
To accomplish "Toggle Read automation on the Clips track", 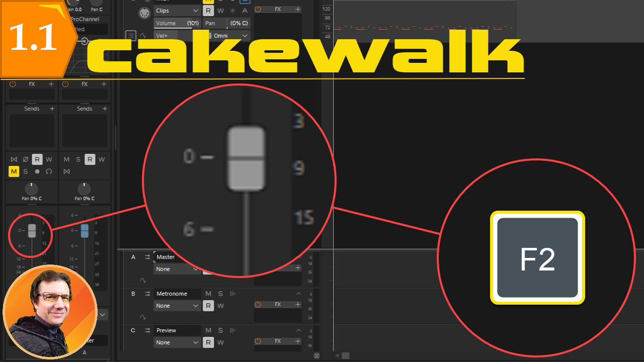I will (208, 11).
